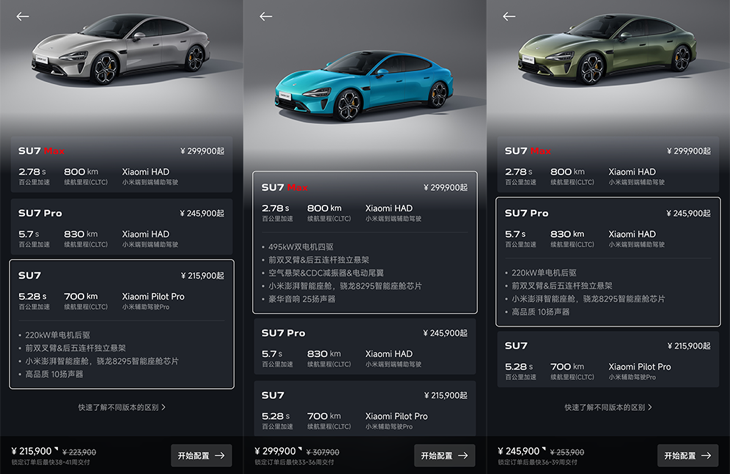
Task: Tap the crossed-out ¥307,900 price
Action: pyautogui.click(x=323, y=452)
